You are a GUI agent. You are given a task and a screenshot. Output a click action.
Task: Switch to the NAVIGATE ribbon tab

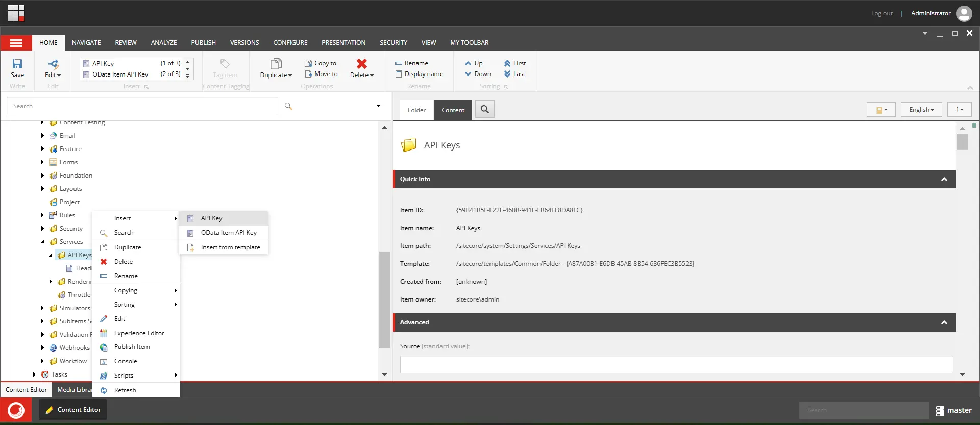tap(86, 43)
